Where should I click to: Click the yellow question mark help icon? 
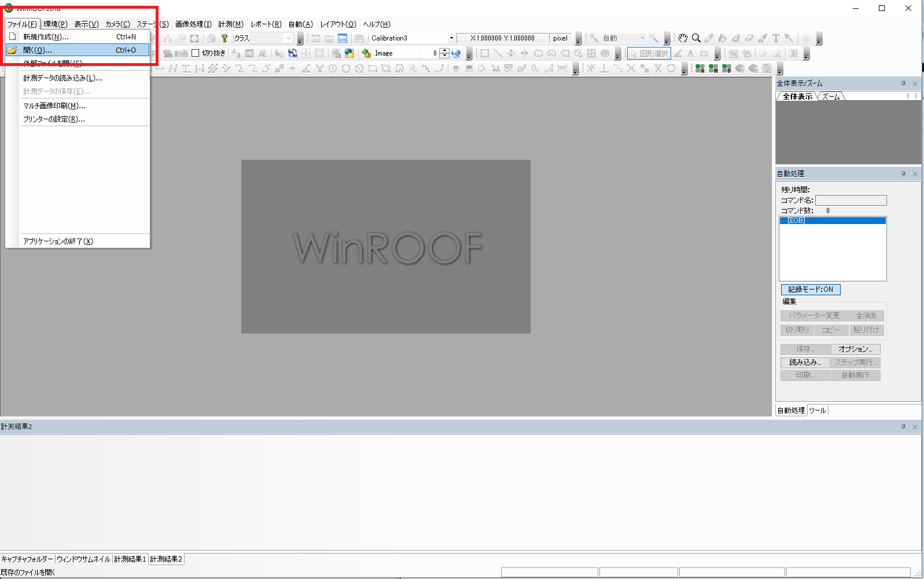224,38
